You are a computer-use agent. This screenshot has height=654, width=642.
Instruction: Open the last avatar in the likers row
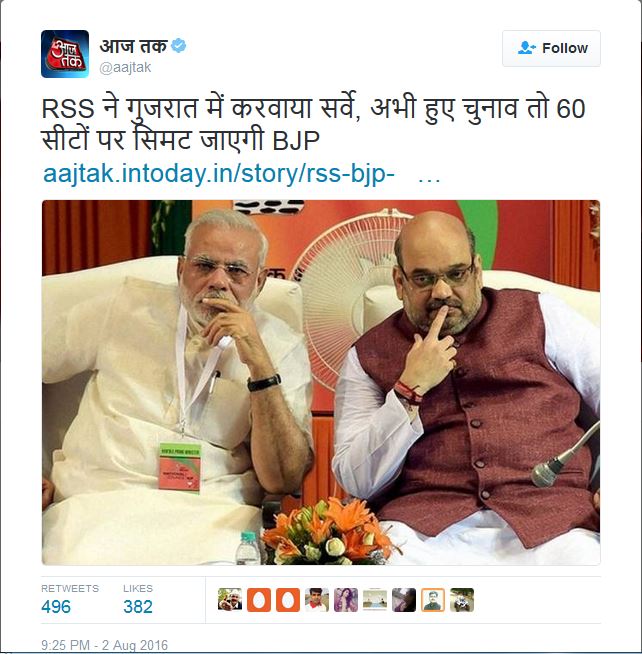click(x=462, y=600)
